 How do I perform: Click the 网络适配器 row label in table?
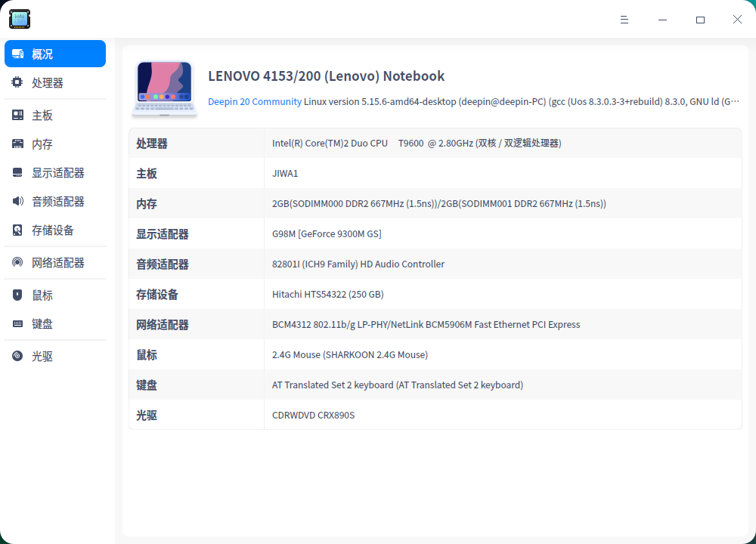click(163, 325)
